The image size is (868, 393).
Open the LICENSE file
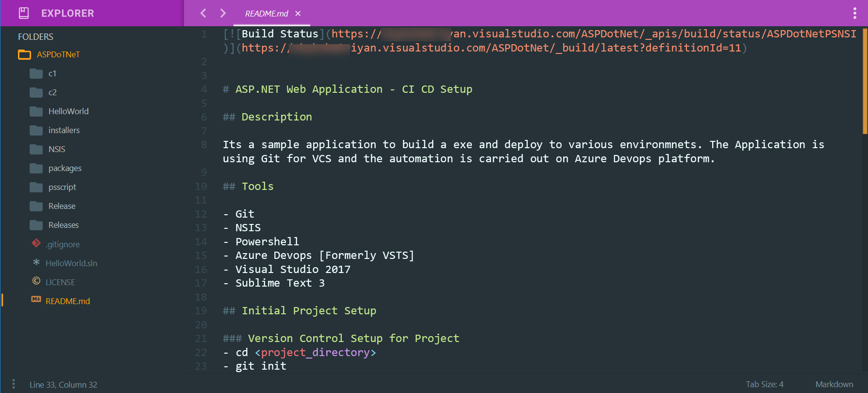[60, 282]
